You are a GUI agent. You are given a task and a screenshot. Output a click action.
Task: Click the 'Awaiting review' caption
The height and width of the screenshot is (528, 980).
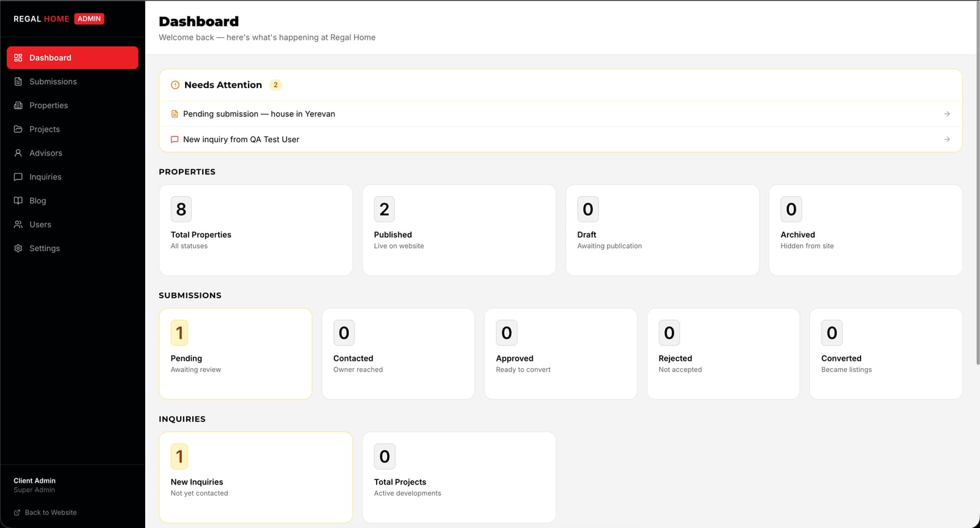[195, 370]
